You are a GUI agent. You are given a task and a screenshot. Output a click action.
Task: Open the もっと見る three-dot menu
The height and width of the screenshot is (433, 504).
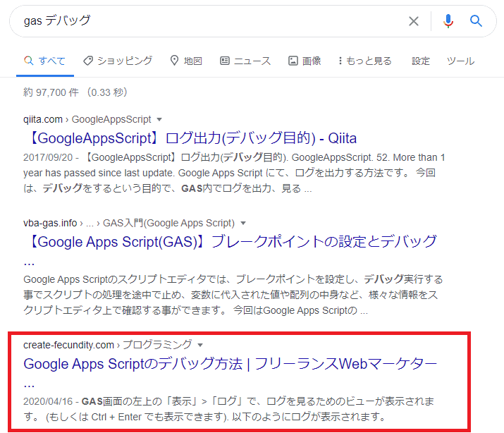coord(340,61)
